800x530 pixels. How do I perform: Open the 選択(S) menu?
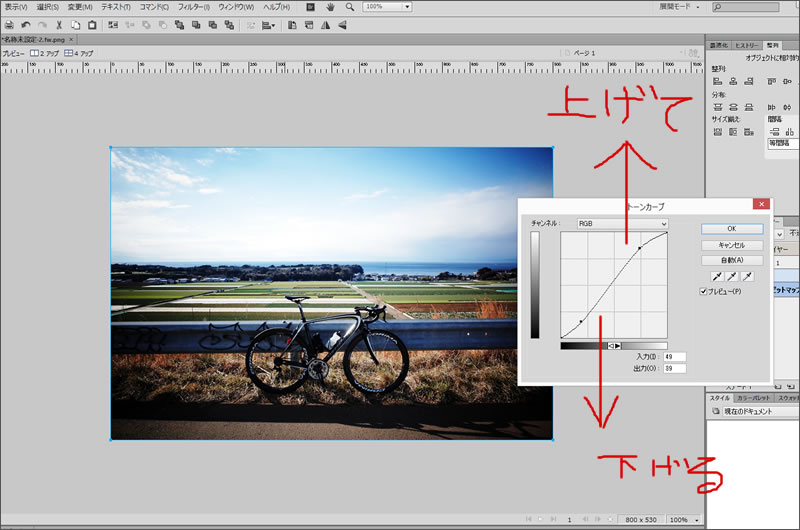pyautogui.click(x=47, y=7)
